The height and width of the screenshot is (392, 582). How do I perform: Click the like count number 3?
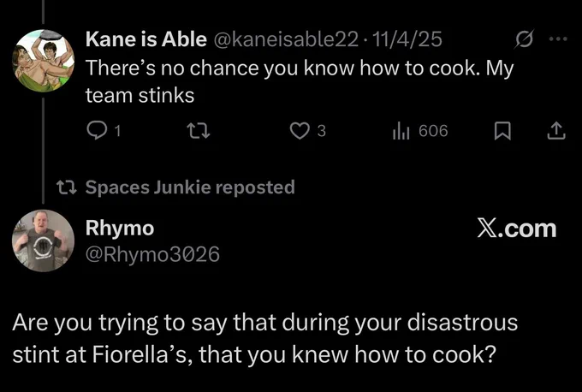[x=322, y=131]
